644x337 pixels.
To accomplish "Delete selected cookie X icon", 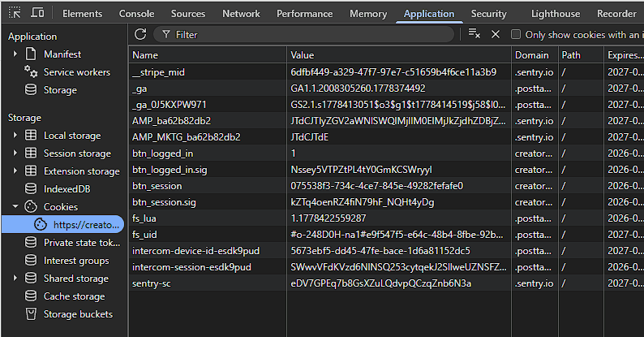I will pyautogui.click(x=496, y=35).
